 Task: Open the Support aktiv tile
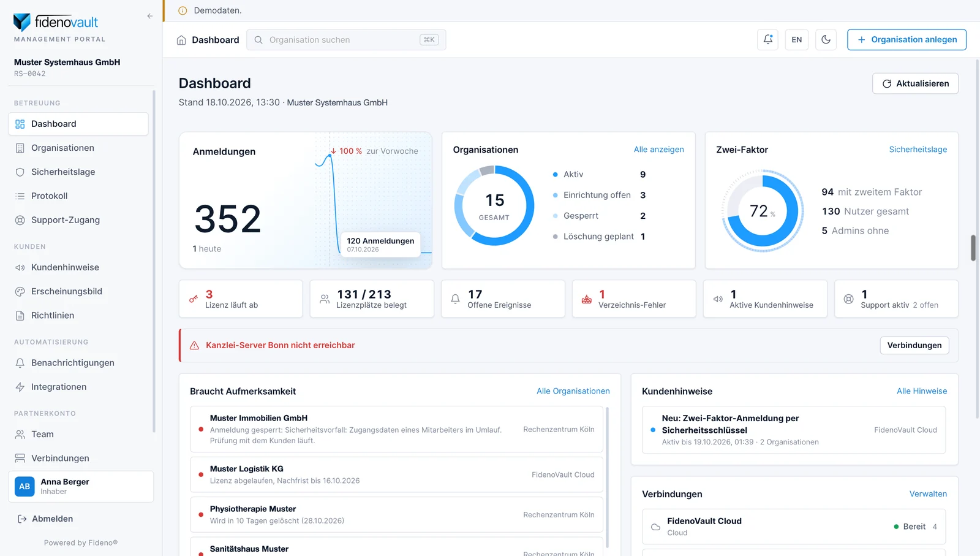[896, 299]
